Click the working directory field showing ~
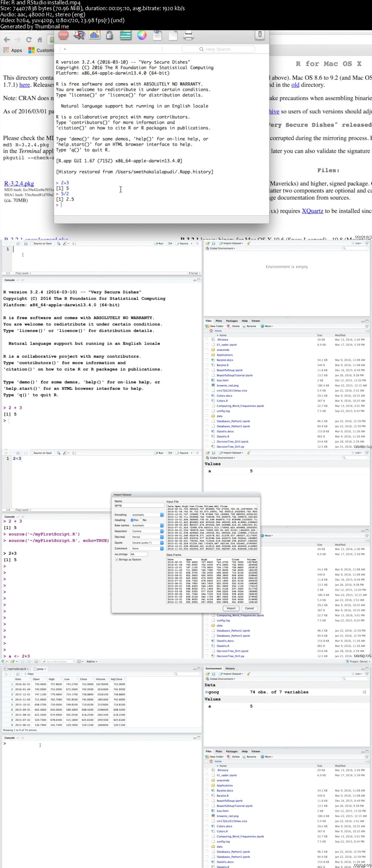The width and height of the screenshot is (372, 868). click(x=112, y=49)
